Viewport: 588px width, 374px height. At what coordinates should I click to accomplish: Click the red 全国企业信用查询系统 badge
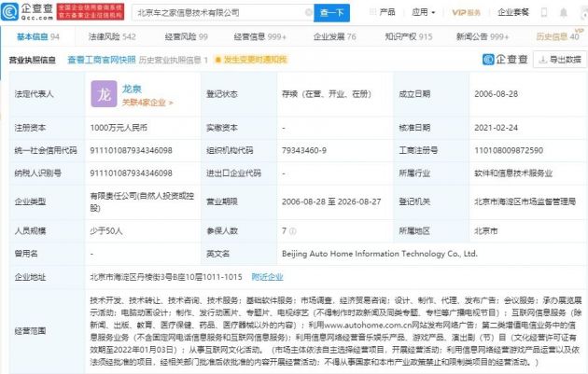90,11
